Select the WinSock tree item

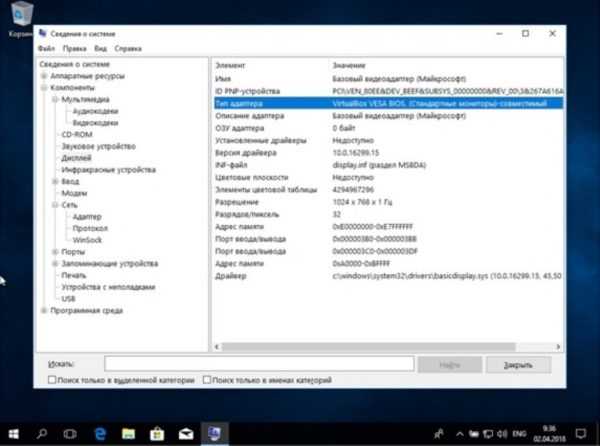87,240
